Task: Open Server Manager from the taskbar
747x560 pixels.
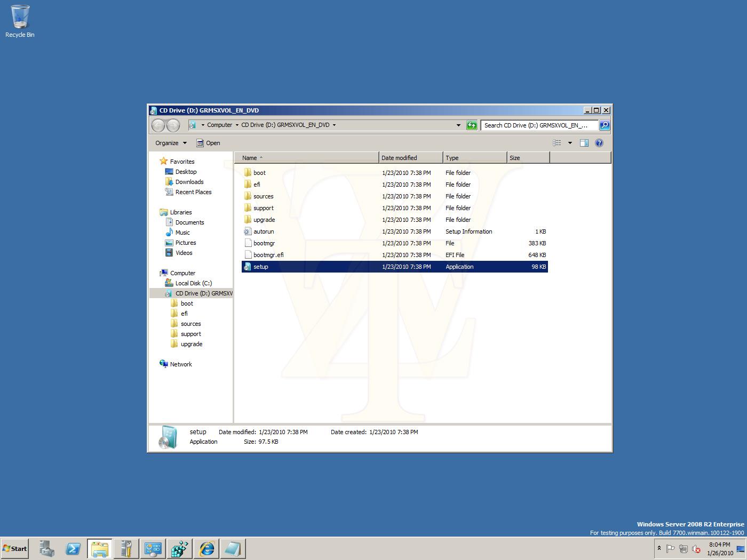Action: [x=46, y=548]
